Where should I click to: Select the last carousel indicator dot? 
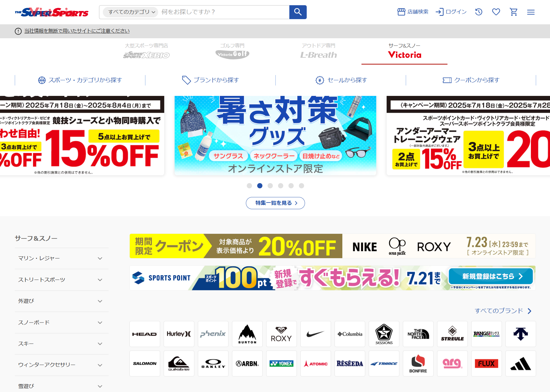click(x=302, y=186)
